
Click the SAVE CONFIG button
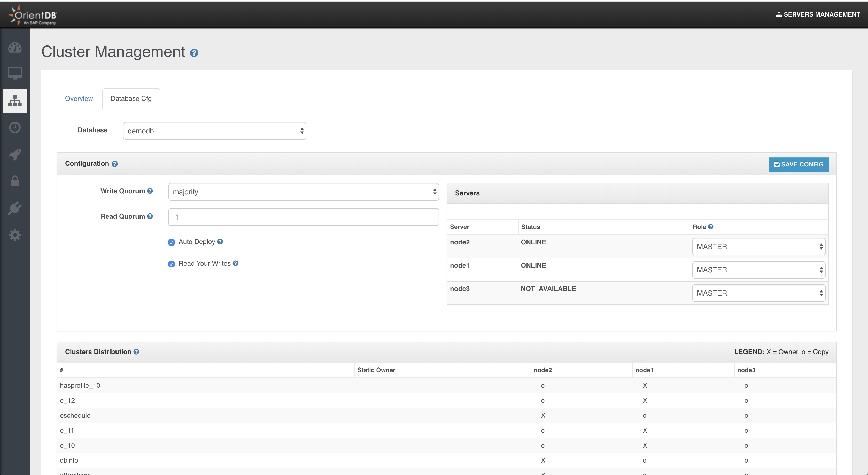799,164
